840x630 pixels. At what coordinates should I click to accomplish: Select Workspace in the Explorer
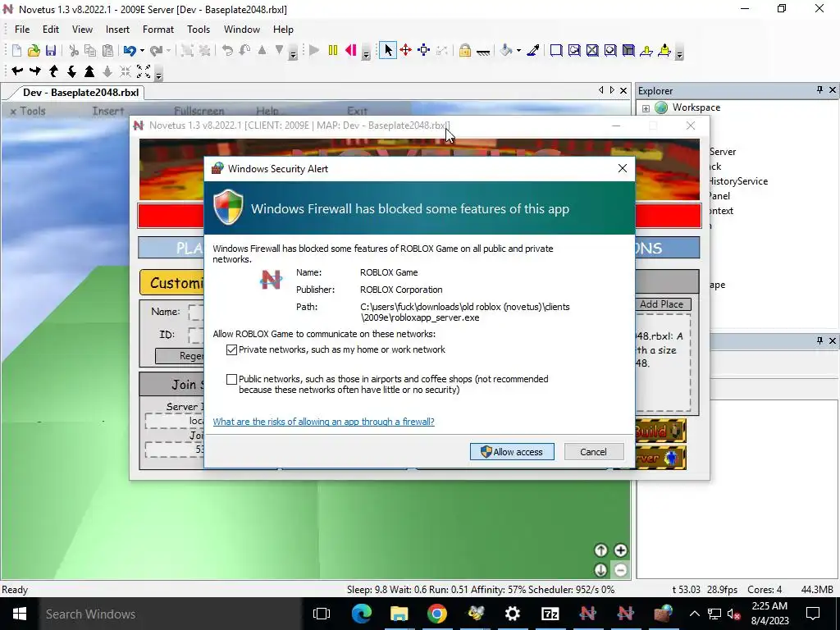click(696, 107)
